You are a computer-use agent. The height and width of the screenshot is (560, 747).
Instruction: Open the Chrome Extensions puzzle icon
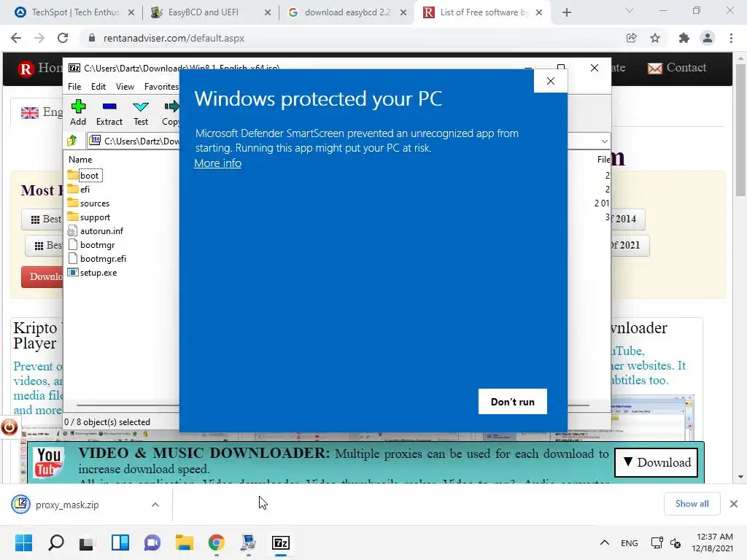coord(684,38)
